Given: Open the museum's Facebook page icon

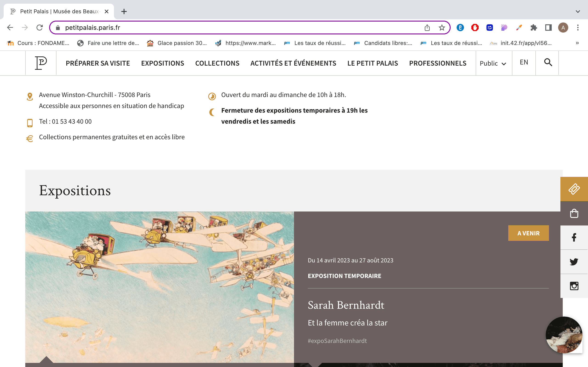Looking at the screenshot, I should 574,237.
